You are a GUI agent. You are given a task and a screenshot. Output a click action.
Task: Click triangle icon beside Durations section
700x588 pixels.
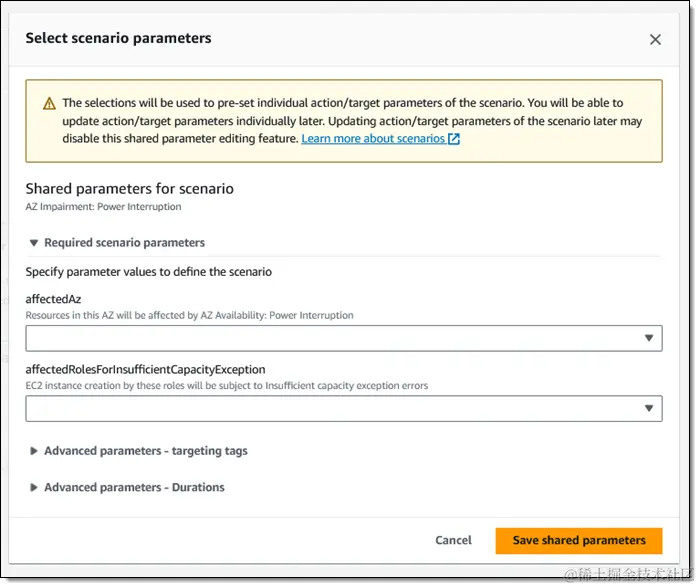tap(34, 488)
